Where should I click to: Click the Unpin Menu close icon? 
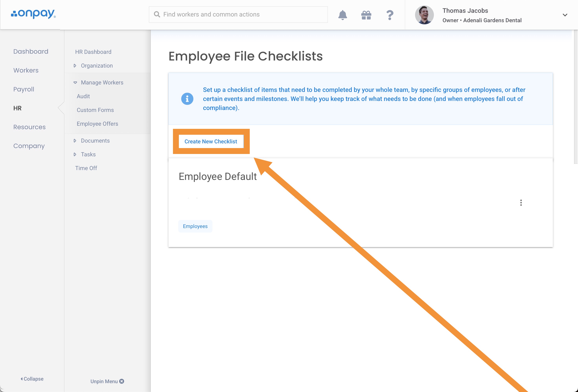click(122, 381)
